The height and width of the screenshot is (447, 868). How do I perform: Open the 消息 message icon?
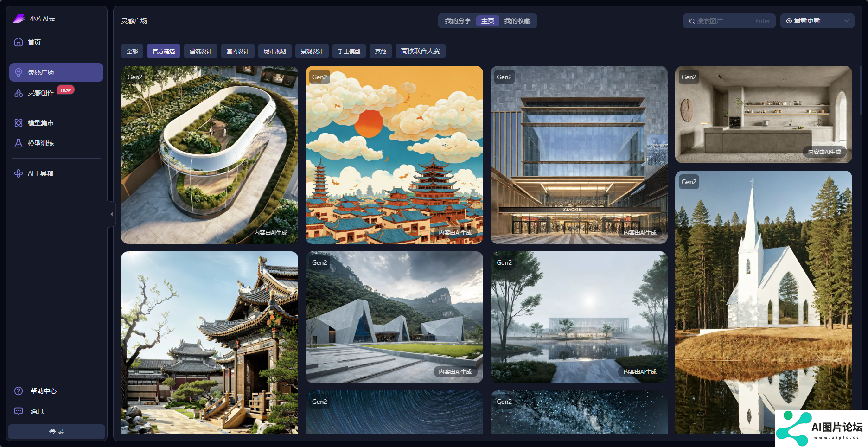coord(19,411)
